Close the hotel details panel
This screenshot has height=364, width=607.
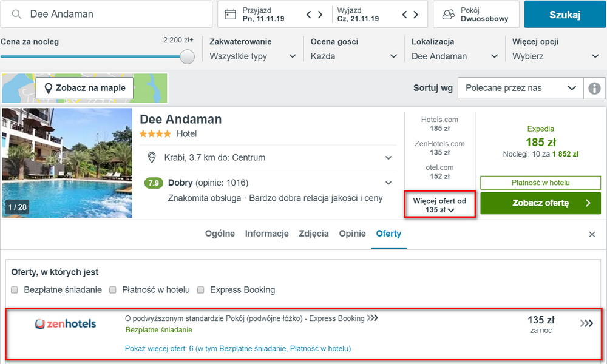[592, 234]
